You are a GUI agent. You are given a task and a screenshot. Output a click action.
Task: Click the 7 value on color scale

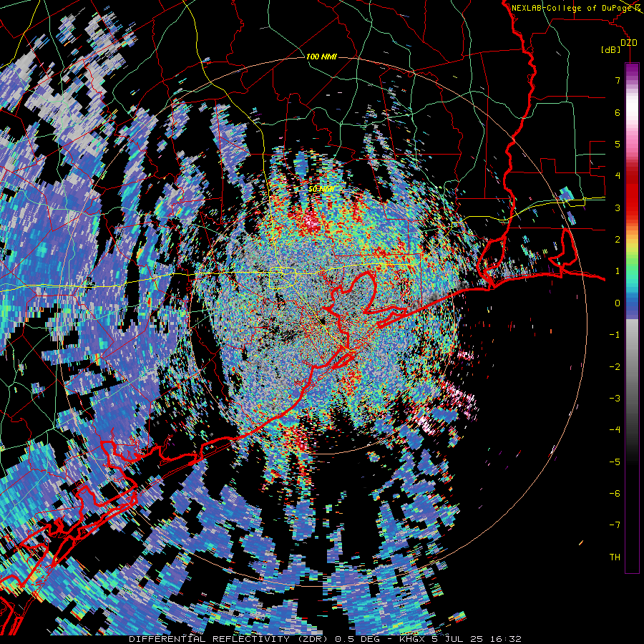(618, 80)
